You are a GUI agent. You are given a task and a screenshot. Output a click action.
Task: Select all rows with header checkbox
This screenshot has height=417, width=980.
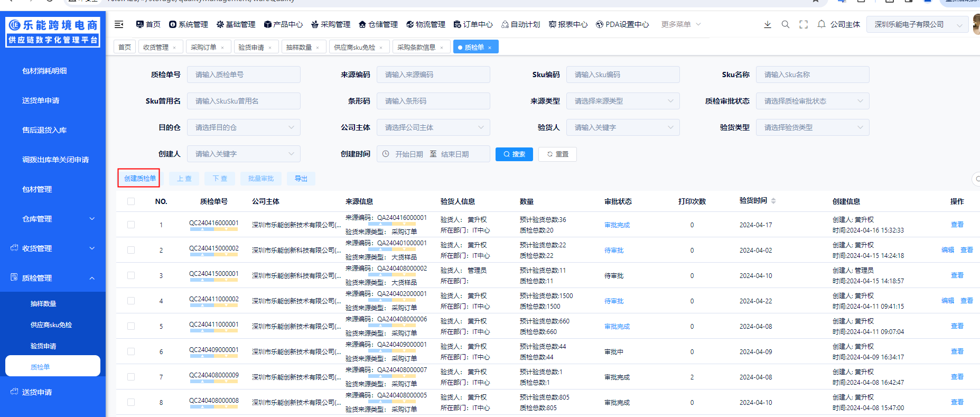coord(131,201)
